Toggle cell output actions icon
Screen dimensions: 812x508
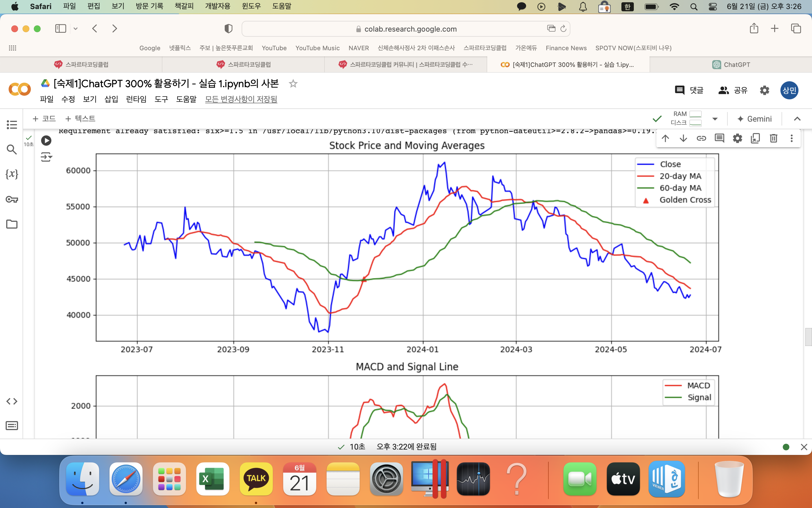point(46,157)
